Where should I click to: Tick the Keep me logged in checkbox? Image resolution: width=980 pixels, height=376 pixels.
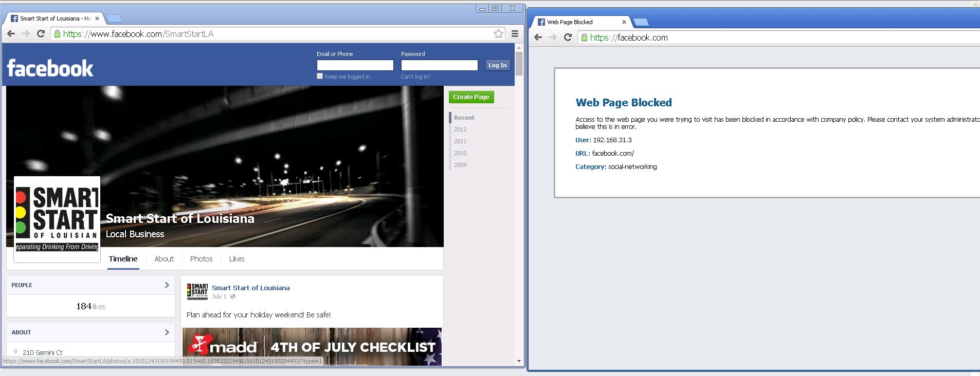pos(320,76)
